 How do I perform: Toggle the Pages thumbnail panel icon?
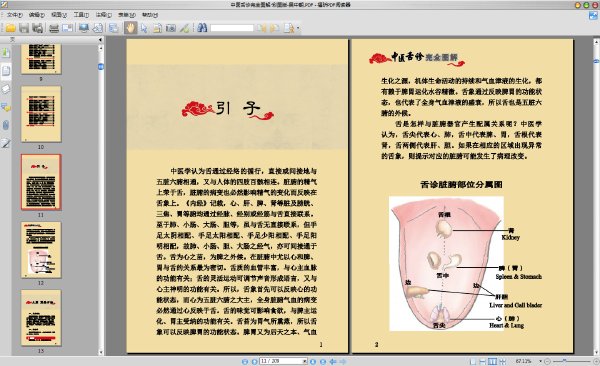pos(6,71)
